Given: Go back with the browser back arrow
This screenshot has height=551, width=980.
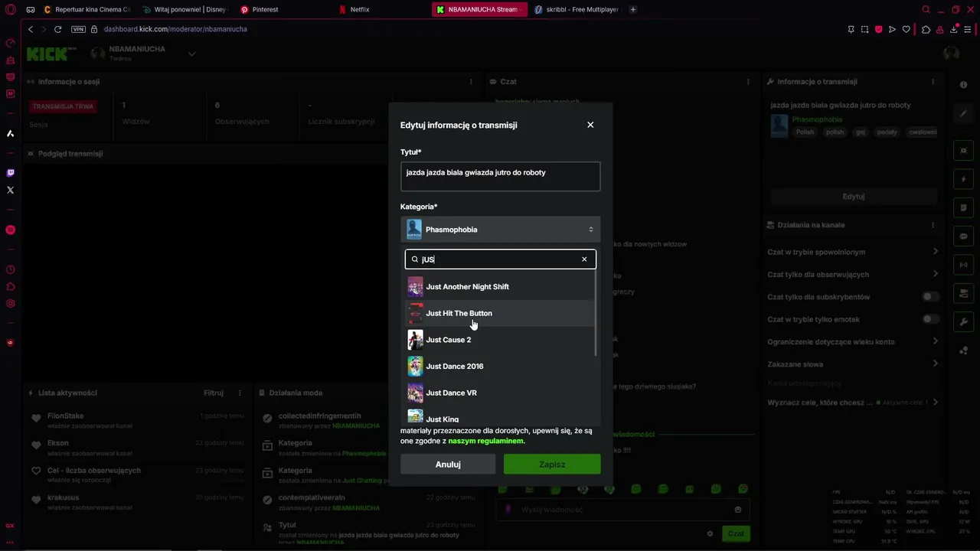Looking at the screenshot, I should point(31,29).
